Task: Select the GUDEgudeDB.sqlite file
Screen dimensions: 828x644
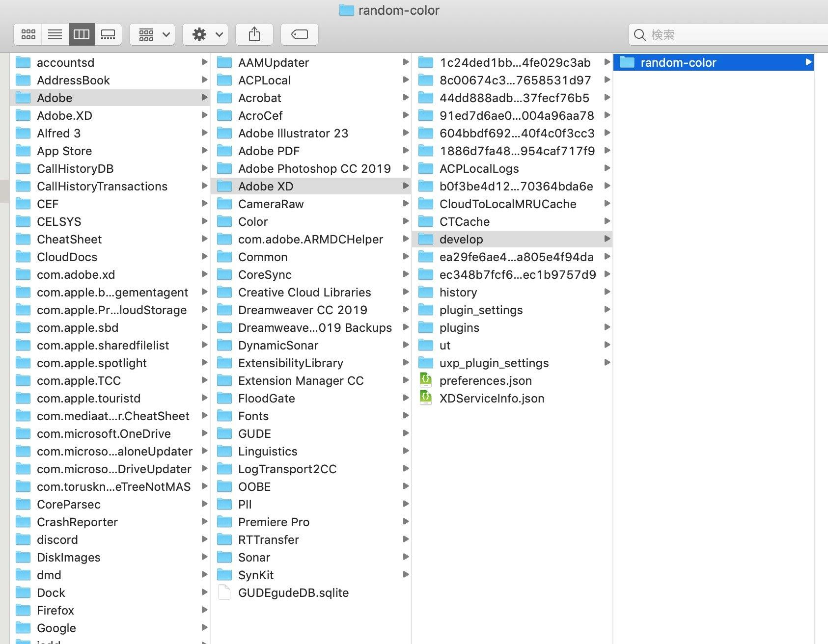Action: tap(311, 592)
